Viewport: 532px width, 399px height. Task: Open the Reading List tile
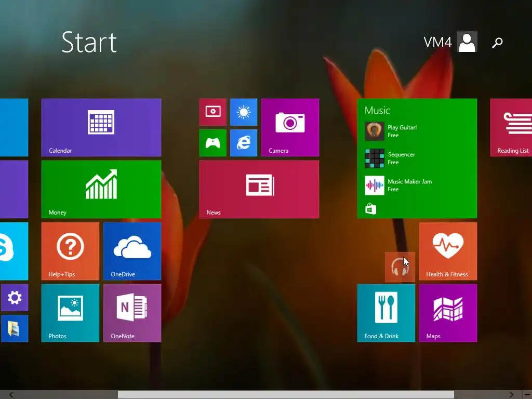[511, 127]
